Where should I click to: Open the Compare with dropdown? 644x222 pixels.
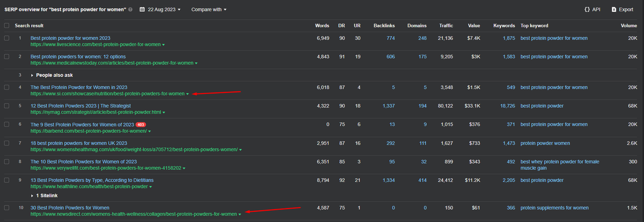[209, 10]
